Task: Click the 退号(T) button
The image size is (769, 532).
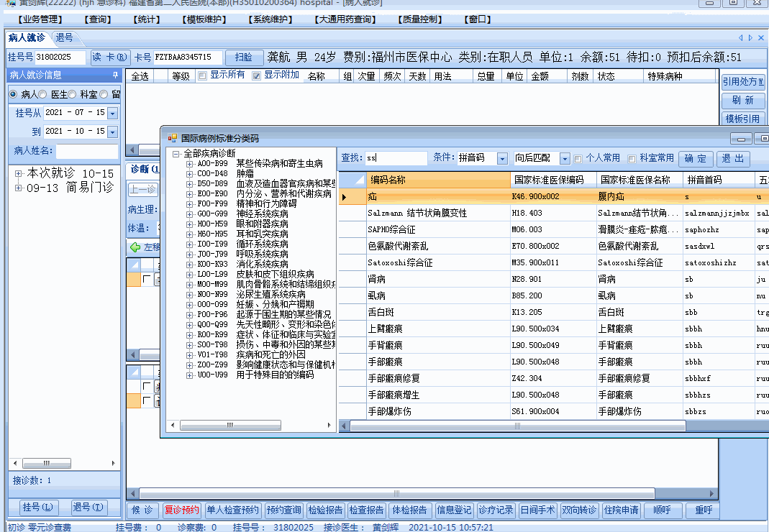Action: pyautogui.click(x=88, y=507)
